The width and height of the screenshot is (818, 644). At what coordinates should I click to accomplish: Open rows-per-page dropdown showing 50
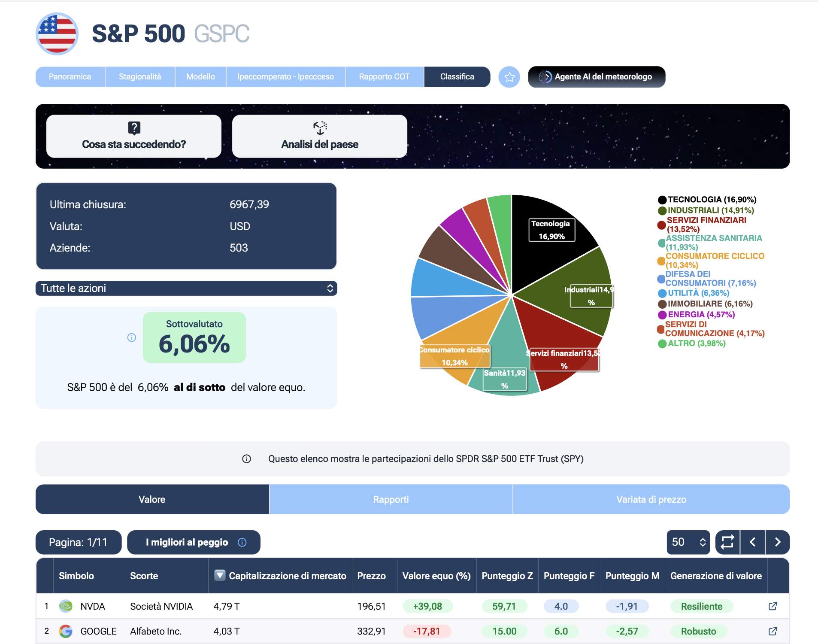688,542
